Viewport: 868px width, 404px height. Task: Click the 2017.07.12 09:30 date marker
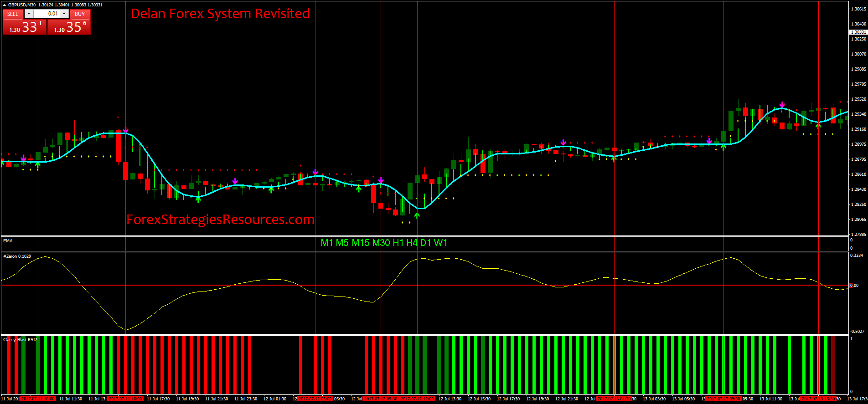click(381, 399)
